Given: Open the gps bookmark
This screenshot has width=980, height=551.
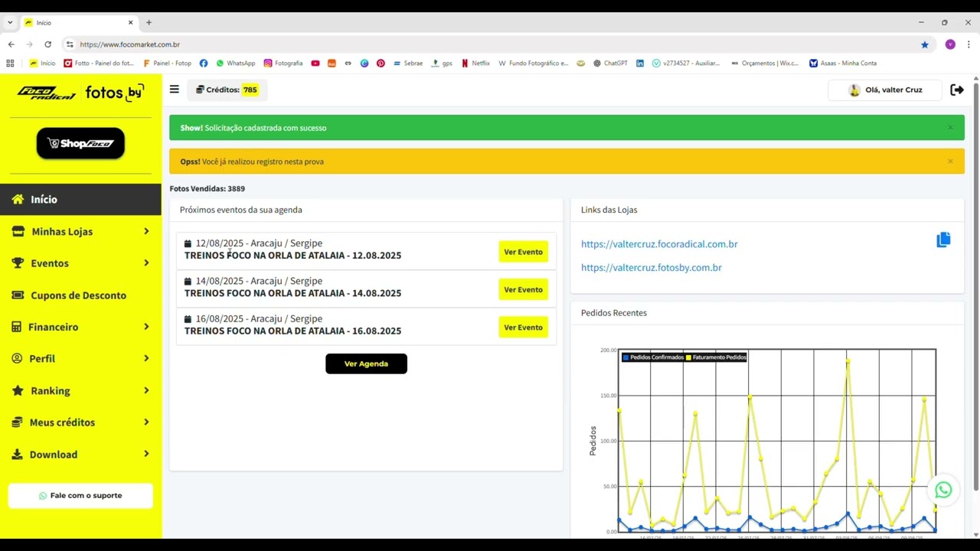Looking at the screenshot, I should (442, 64).
